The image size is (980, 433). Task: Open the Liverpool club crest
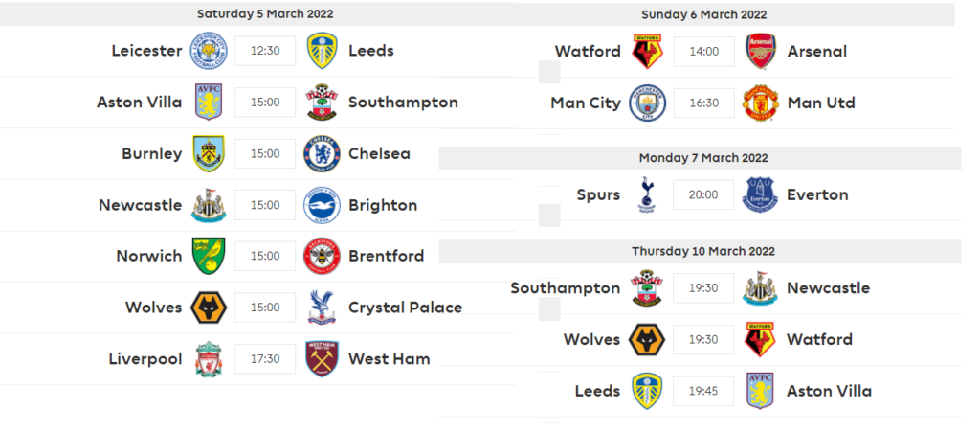tap(209, 359)
